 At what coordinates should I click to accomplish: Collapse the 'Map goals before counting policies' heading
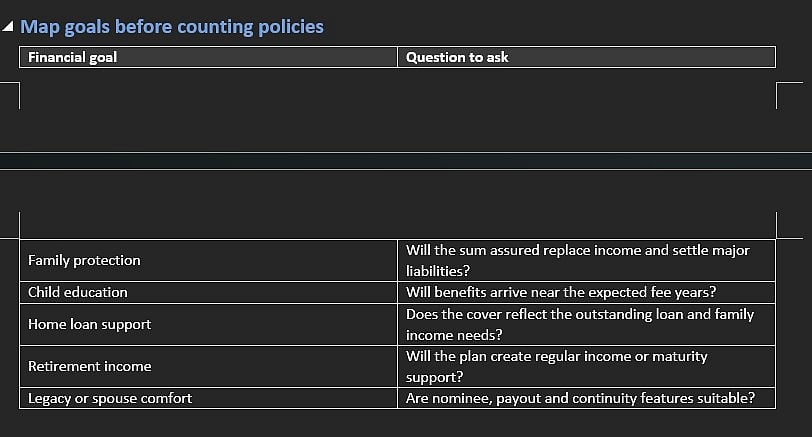pyautogui.click(x=8, y=26)
